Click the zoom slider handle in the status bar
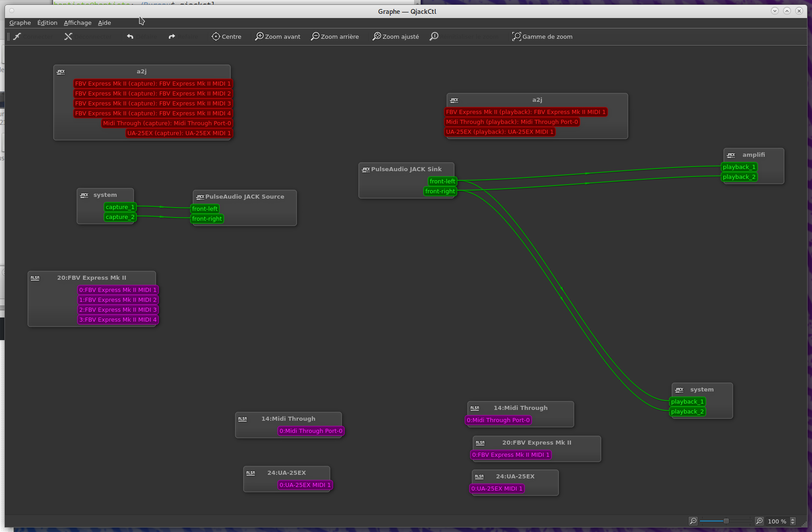 (x=726, y=521)
